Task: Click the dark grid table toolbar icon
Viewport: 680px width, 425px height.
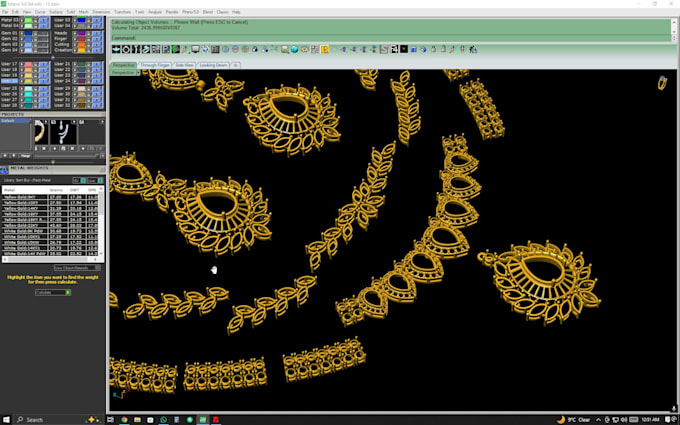Action: (x=215, y=49)
